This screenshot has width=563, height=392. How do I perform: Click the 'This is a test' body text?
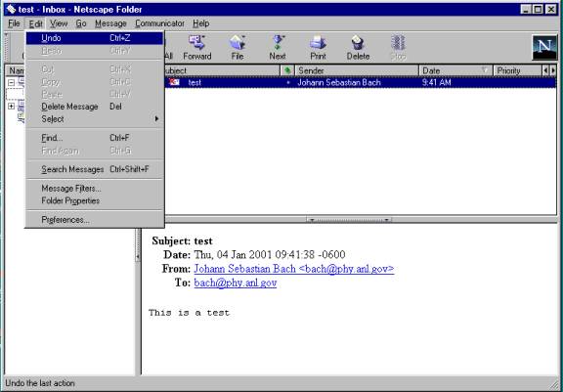coord(189,313)
